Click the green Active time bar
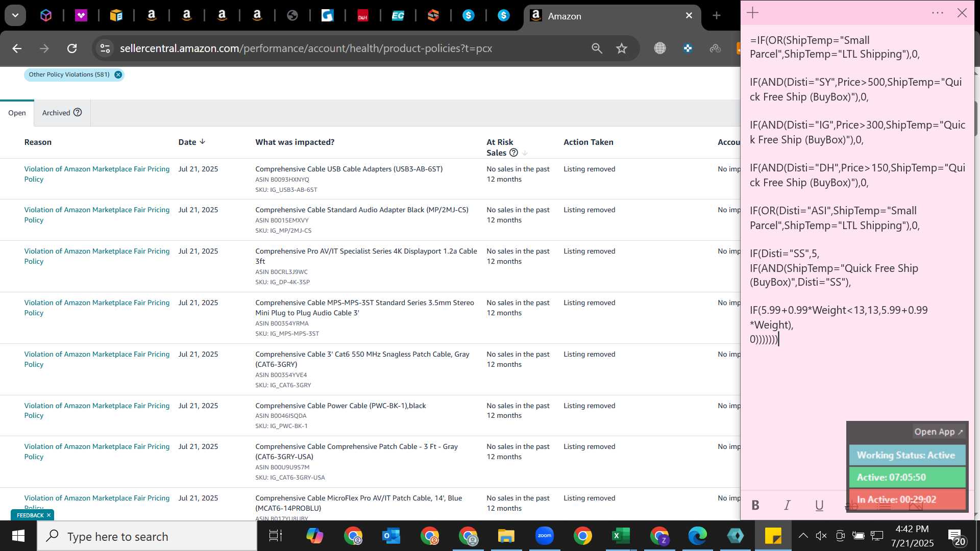The height and width of the screenshot is (551, 980). click(x=907, y=477)
